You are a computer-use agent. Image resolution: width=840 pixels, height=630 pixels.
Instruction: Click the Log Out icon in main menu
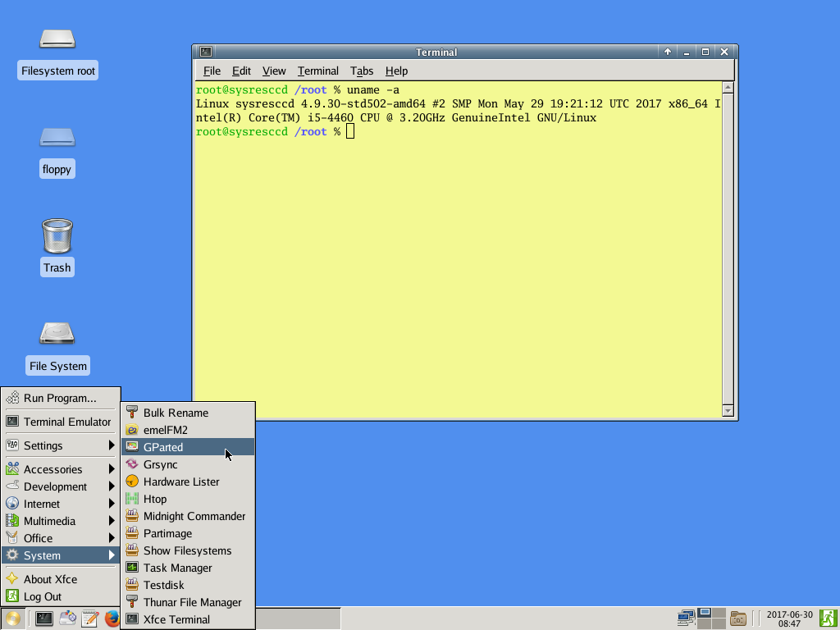[x=11, y=596]
